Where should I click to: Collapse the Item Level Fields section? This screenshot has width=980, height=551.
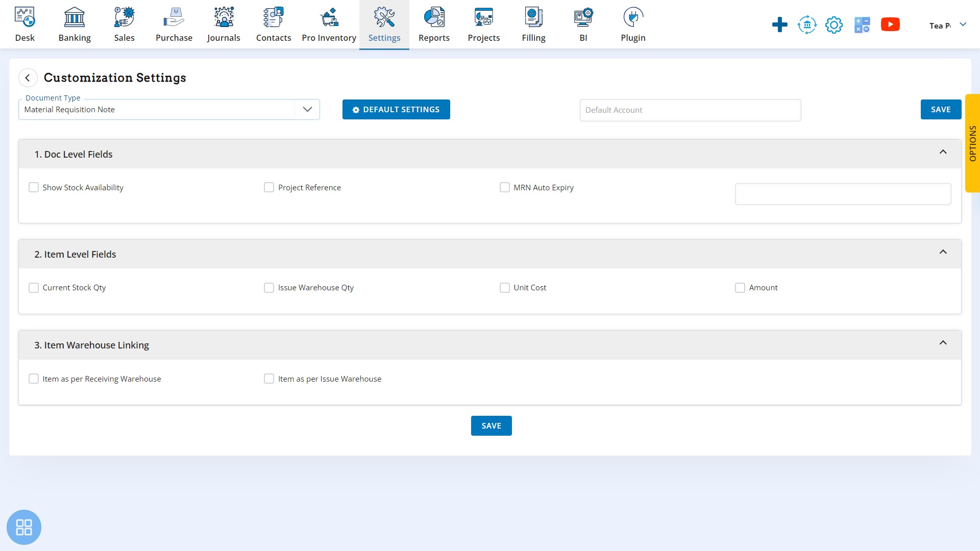[x=943, y=252]
